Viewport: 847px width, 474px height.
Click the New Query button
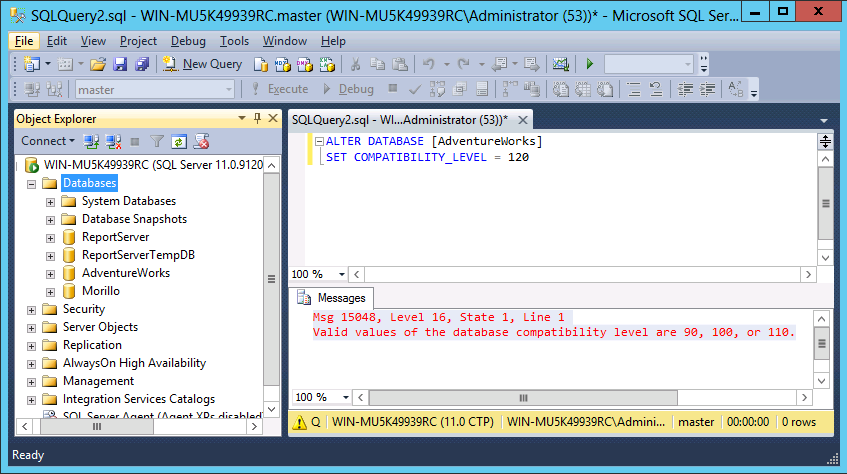202,64
